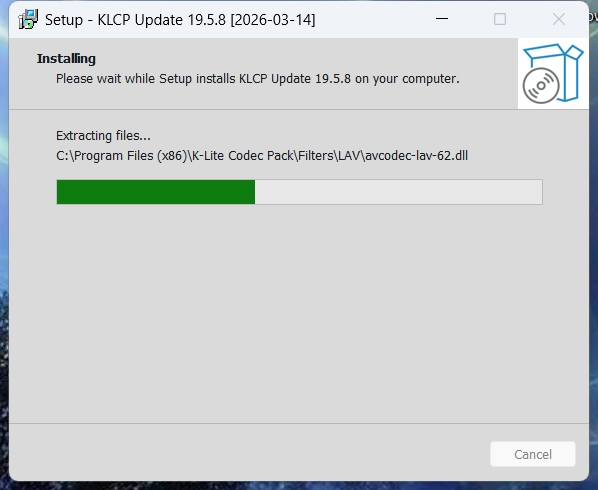This screenshot has height=490, width=598.
Task: Cancel the KLCP Update installation
Action: 533,454
